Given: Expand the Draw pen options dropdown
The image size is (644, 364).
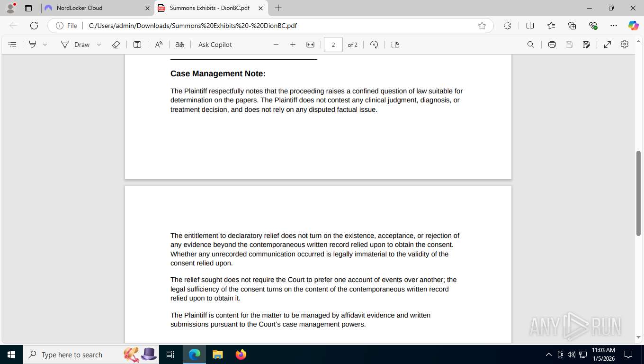Looking at the screenshot, I should pyautogui.click(x=99, y=45).
